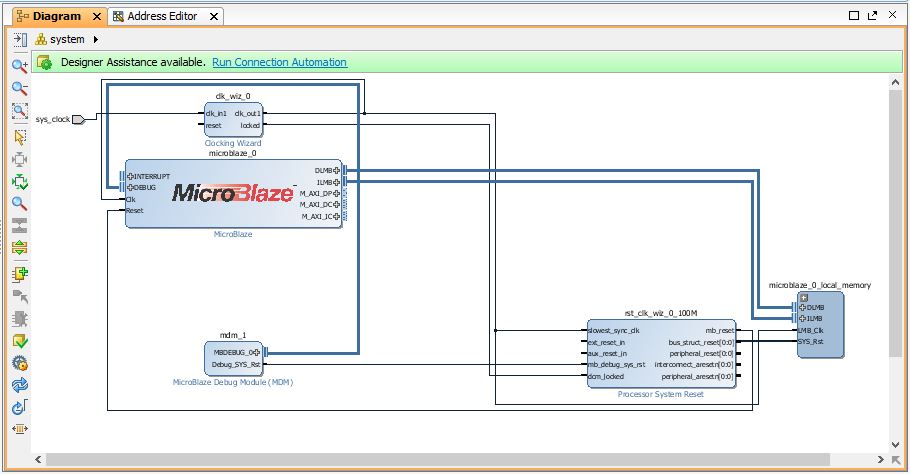Click the maximize diagram panel icon

[x=854, y=16]
